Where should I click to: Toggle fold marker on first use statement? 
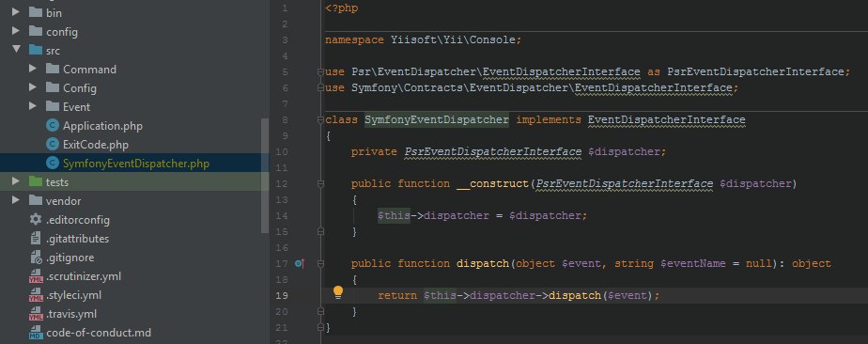point(320,72)
